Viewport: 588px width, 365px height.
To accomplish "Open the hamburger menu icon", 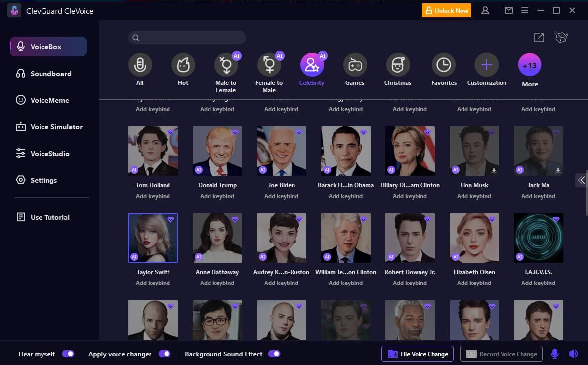I will click(525, 10).
